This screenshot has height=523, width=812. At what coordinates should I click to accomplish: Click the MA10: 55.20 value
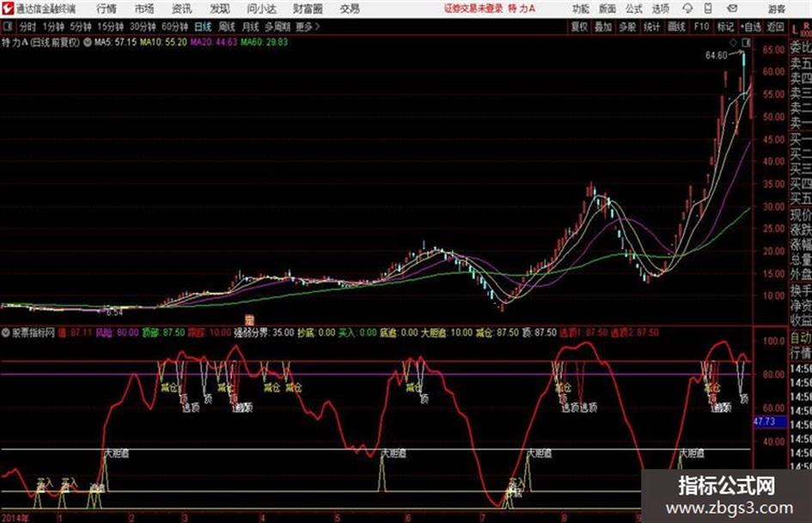[x=163, y=42]
